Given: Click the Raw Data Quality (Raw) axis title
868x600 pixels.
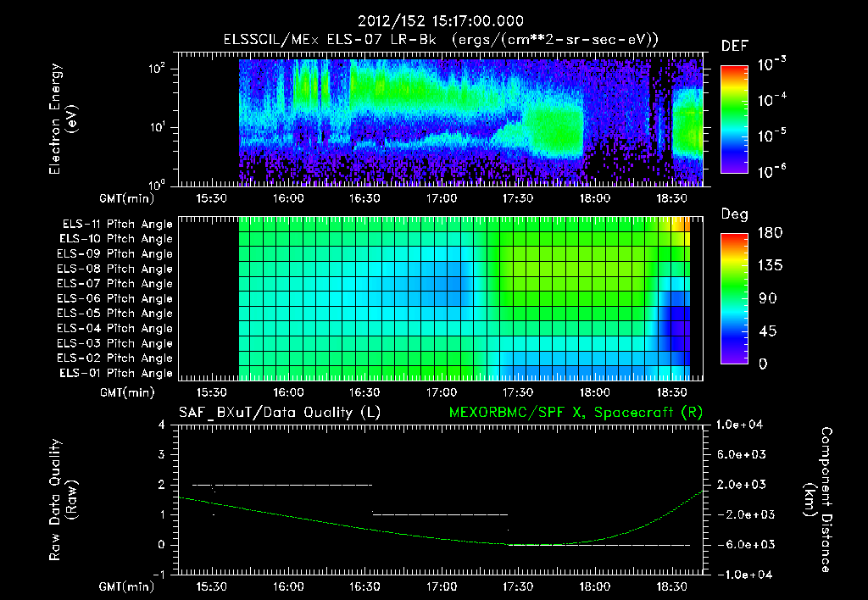Looking at the screenshot, I should [x=63, y=500].
